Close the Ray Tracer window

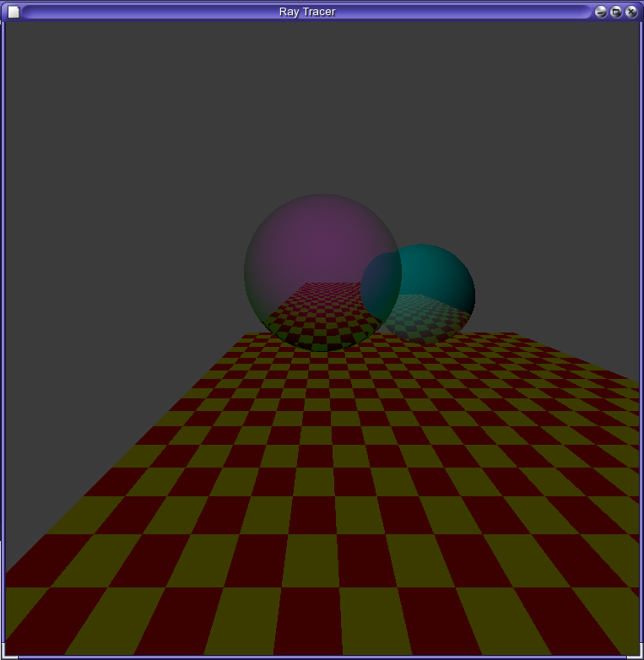point(631,12)
